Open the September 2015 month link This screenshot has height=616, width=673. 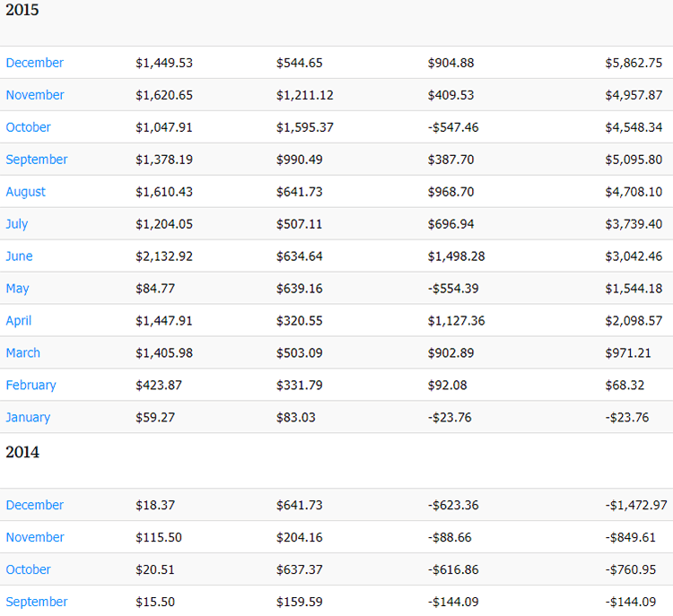(37, 160)
